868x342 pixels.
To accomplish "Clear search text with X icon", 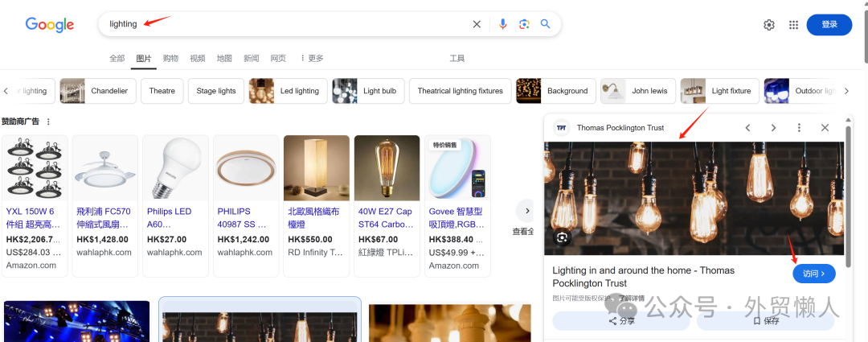I will coord(477,24).
